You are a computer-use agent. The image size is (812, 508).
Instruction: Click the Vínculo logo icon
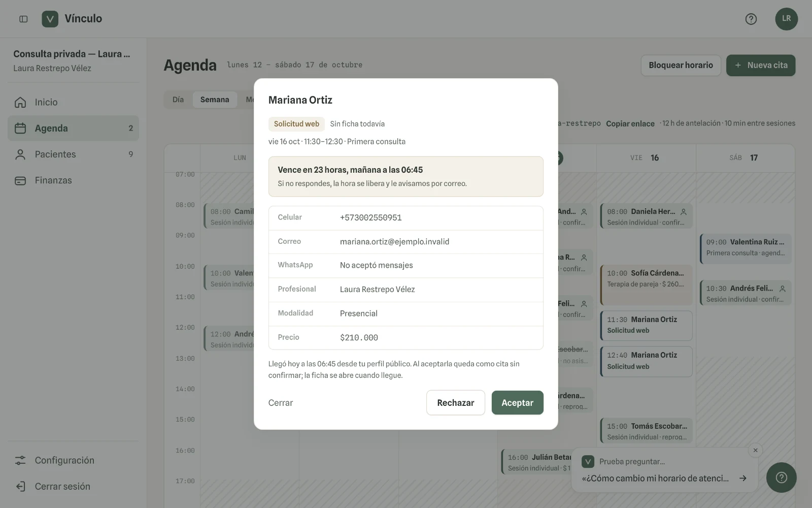(x=50, y=19)
